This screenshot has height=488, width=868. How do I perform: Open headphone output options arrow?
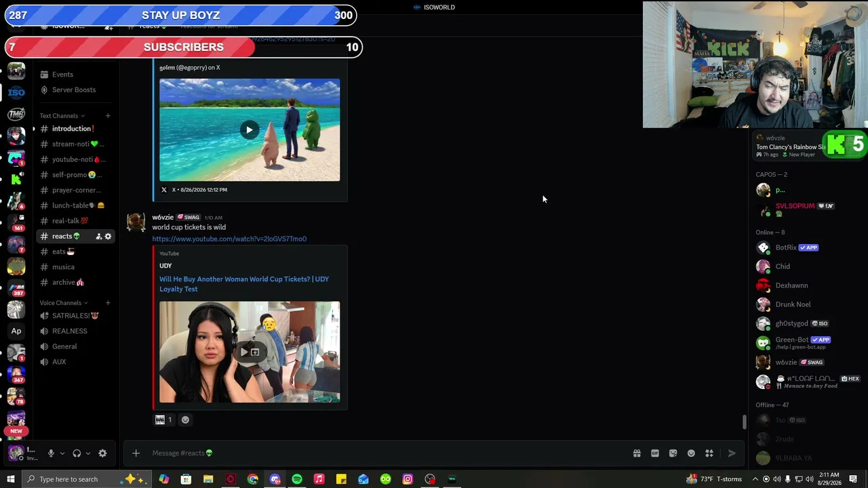(87, 453)
